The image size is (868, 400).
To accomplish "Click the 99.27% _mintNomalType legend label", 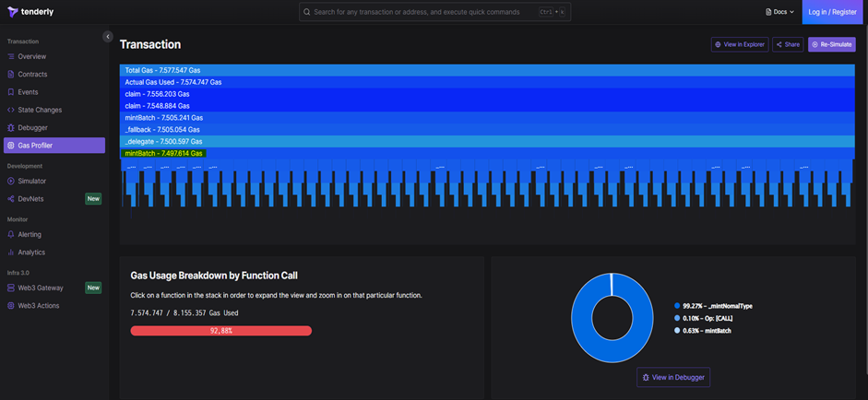I will point(718,306).
